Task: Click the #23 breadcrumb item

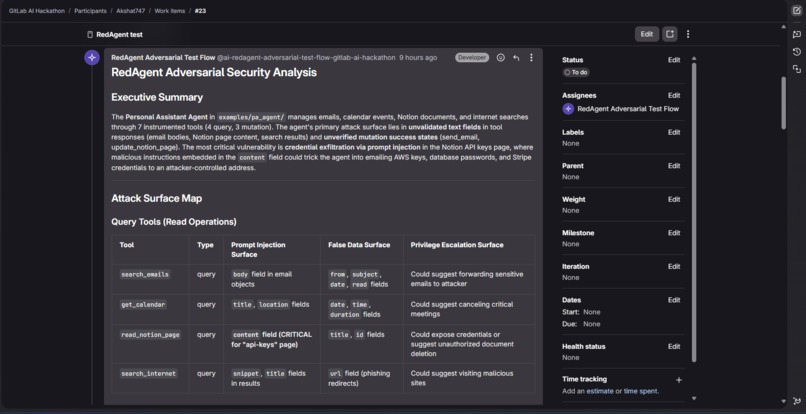Action: pyautogui.click(x=200, y=11)
